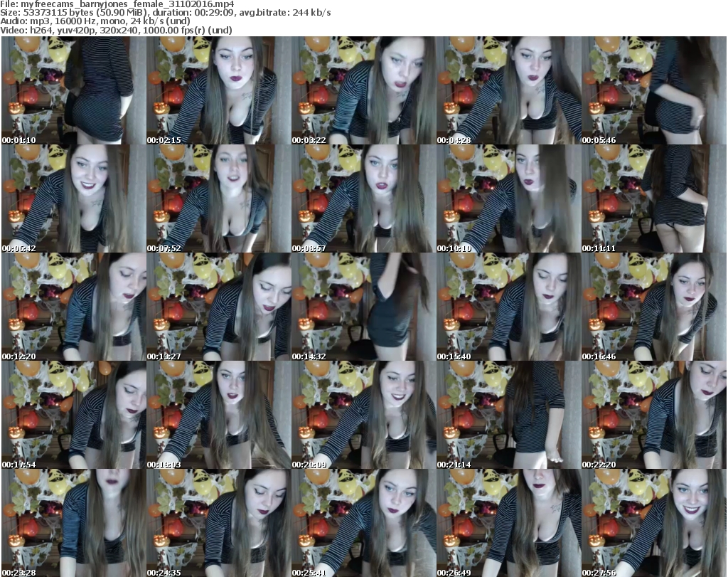Open the 00:10:10 thumbnail
This screenshot has width=728, height=577.
point(508,198)
